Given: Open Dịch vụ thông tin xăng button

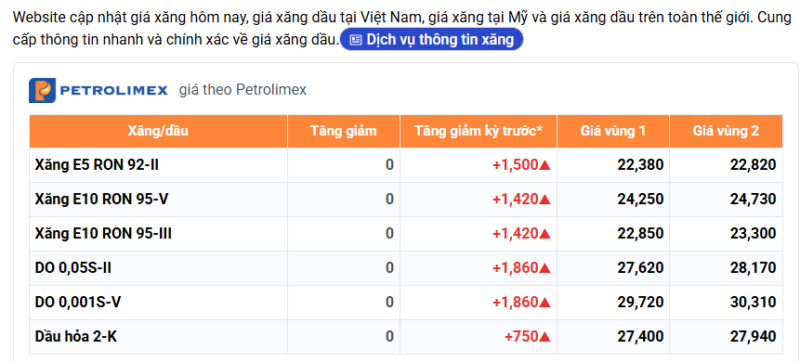Looking at the screenshot, I should 432,40.
